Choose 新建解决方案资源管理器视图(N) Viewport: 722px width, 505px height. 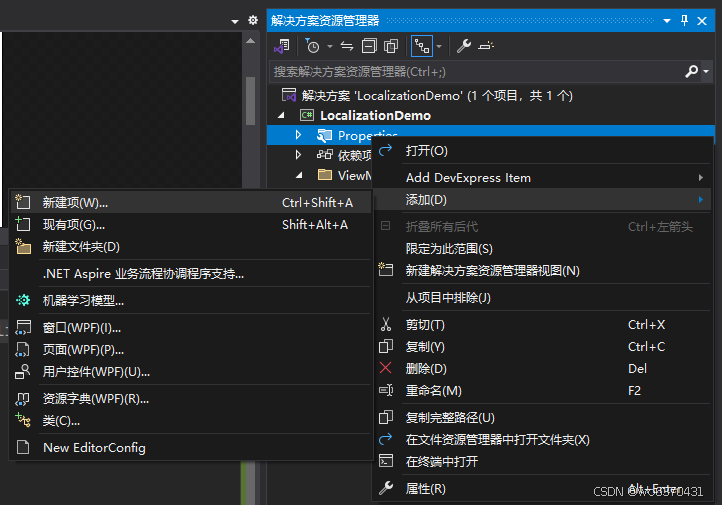pyautogui.click(x=541, y=271)
